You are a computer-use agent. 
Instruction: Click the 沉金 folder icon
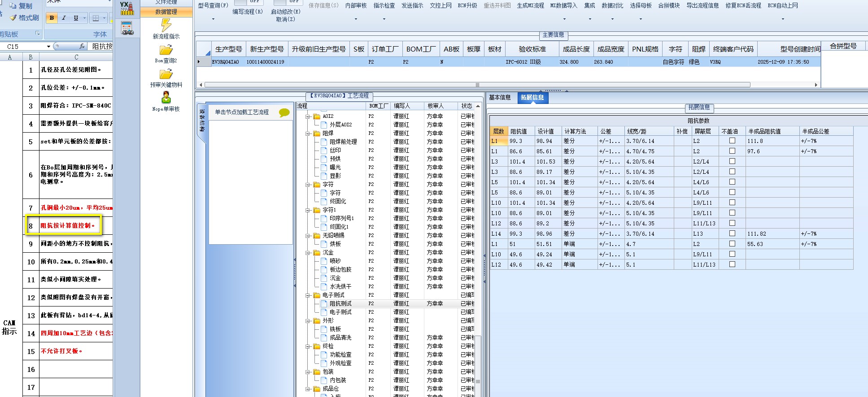coord(317,253)
